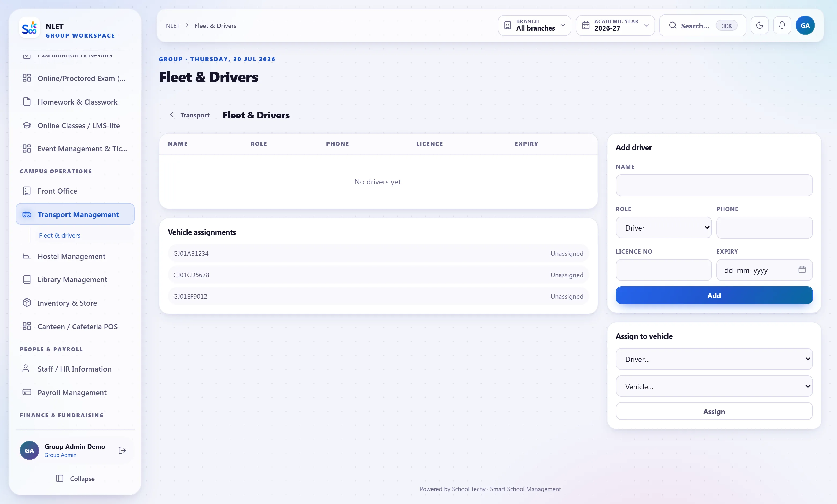Open the Role dropdown showing Driver

click(x=663, y=228)
